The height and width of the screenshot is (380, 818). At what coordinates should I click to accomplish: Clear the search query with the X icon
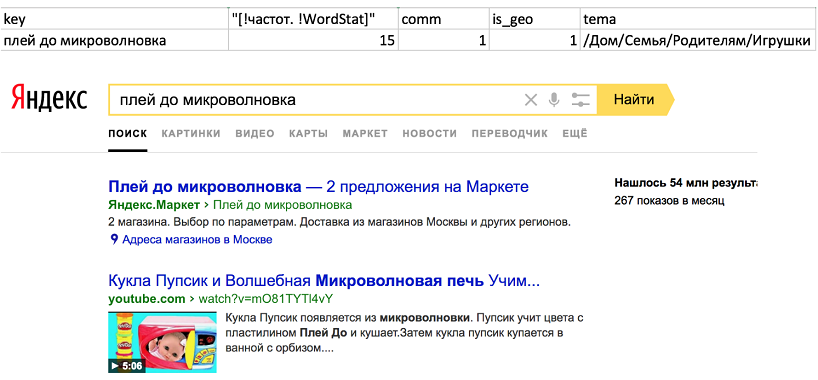click(x=531, y=100)
